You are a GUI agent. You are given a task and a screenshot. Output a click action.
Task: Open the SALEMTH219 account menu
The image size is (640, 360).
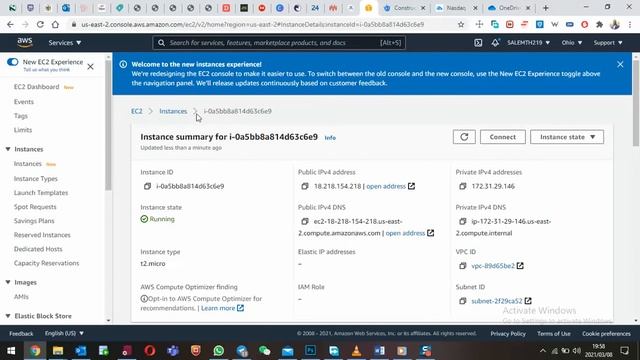(528, 42)
